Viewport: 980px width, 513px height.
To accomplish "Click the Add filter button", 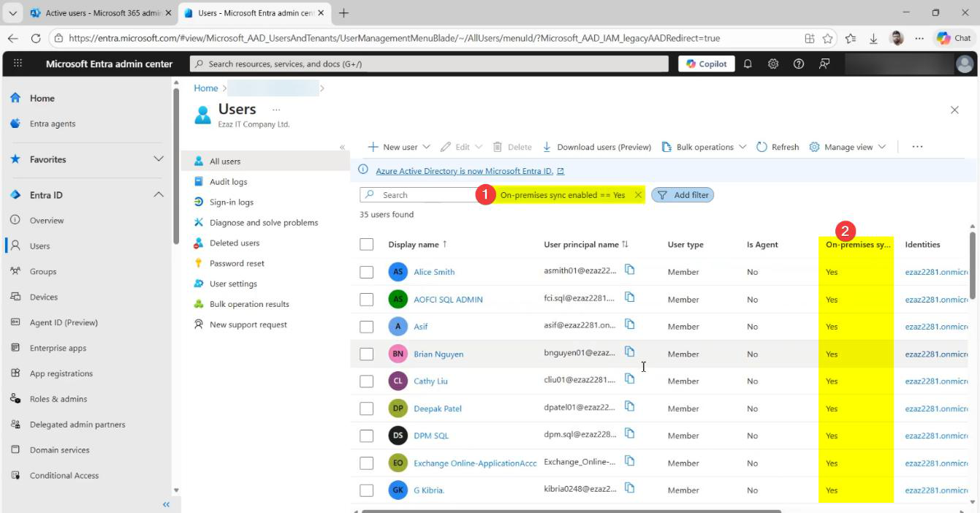I will tap(683, 195).
